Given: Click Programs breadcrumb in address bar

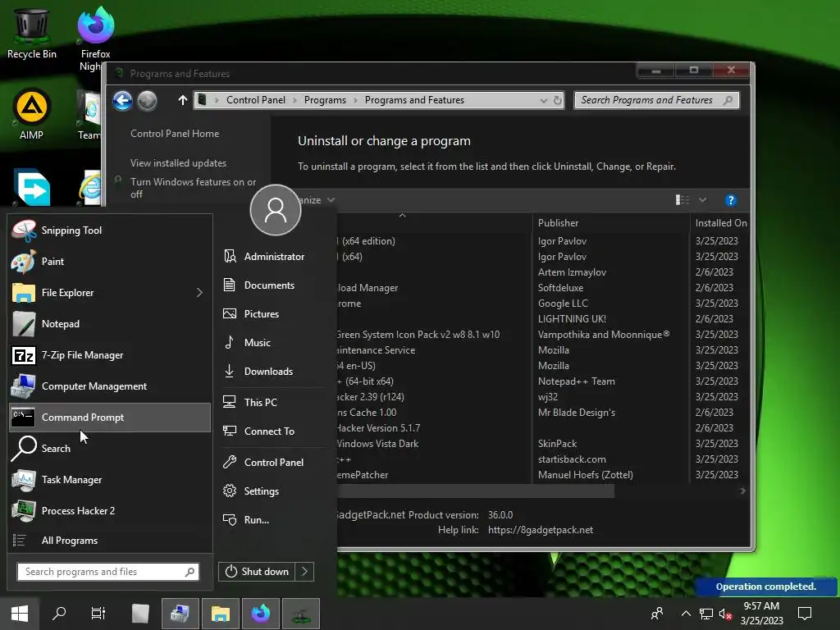Looking at the screenshot, I should coord(325,100).
